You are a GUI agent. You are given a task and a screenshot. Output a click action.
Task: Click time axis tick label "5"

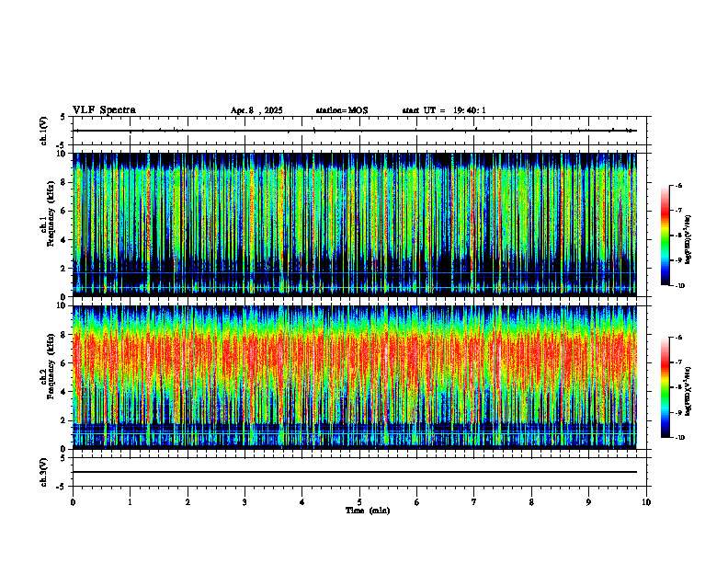[x=359, y=502]
